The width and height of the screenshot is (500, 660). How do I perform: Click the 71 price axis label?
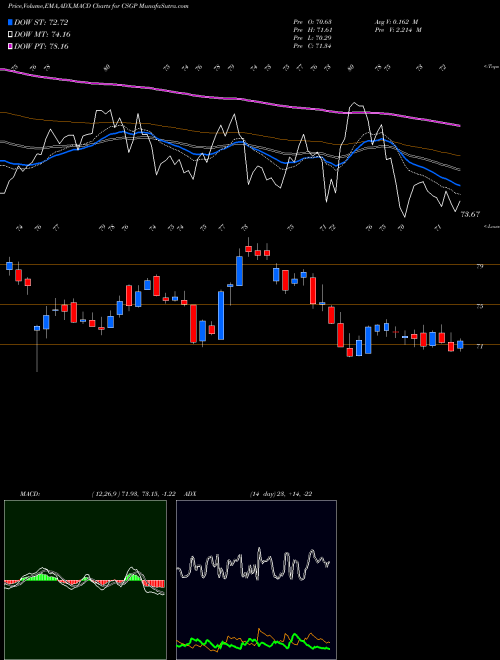coord(479,346)
